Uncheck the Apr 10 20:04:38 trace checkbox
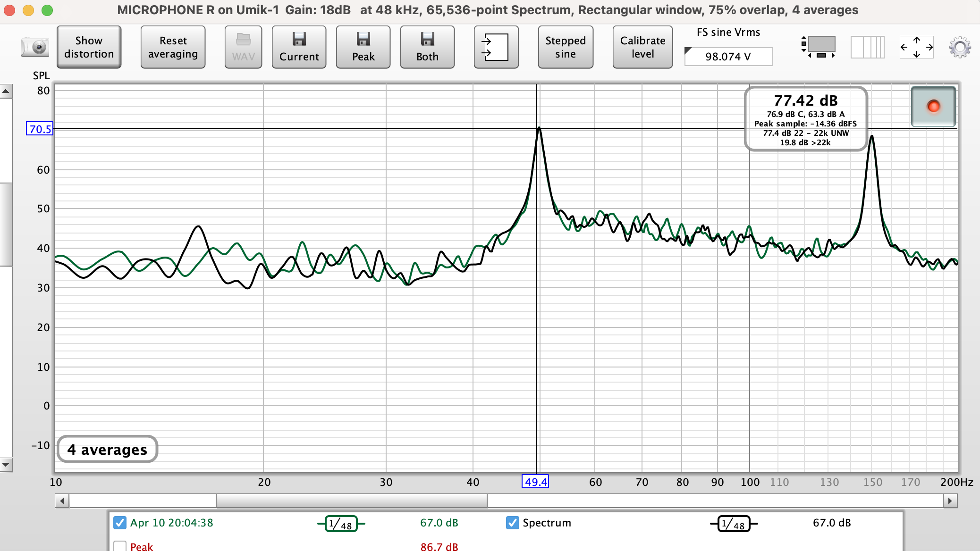This screenshot has height=551, width=980. (120, 523)
